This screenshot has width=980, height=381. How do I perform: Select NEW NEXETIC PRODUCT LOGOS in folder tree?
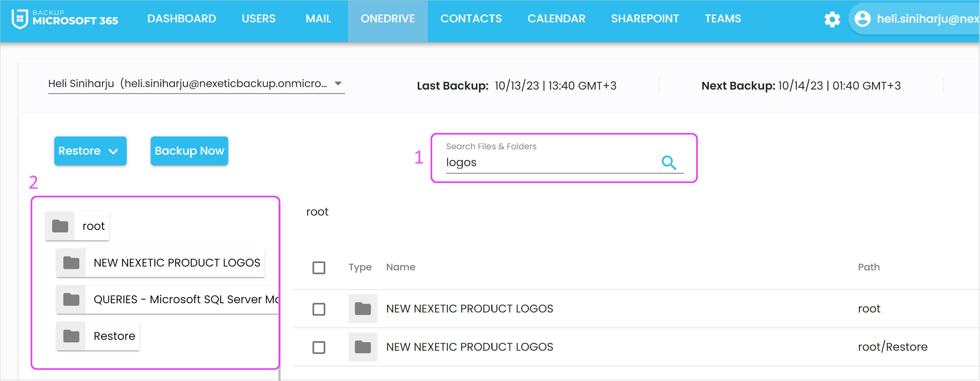pos(161,262)
